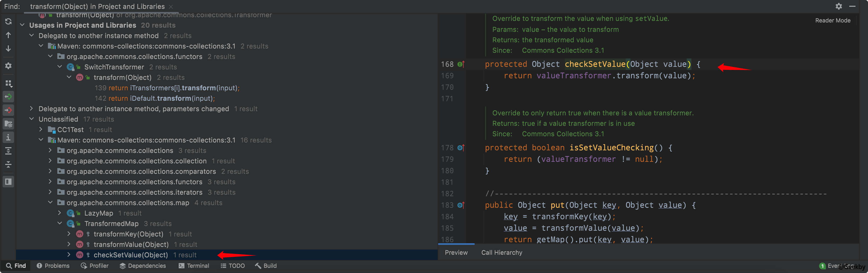Switch to the Call Hierarchy tab
The image size is (868, 273).
[501, 252]
